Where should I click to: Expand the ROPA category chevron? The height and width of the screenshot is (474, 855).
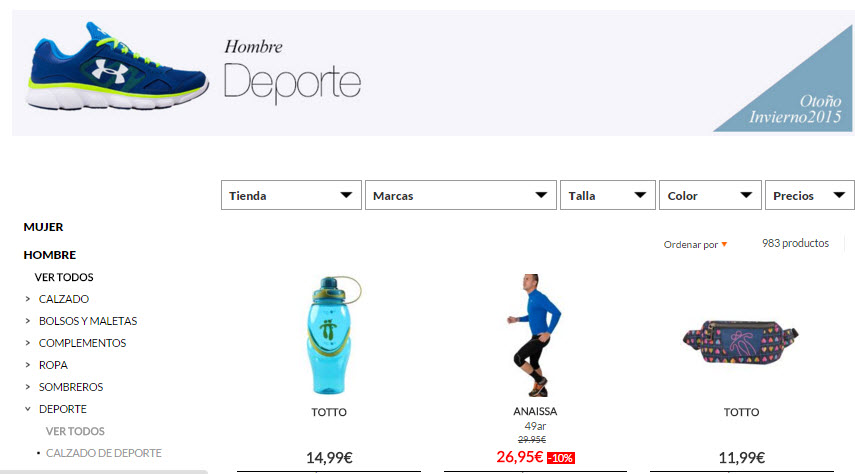[28, 365]
